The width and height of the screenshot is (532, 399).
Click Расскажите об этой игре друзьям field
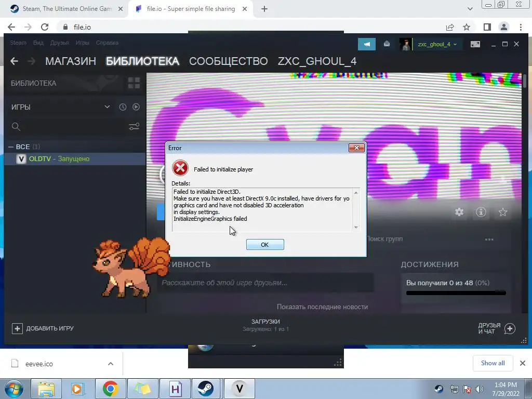pyautogui.click(x=265, y=283)
